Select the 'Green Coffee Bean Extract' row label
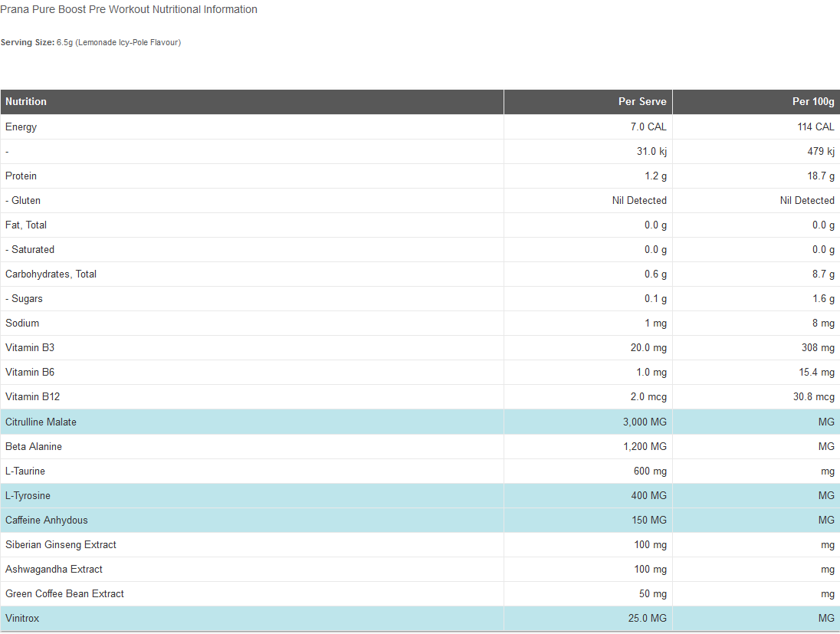This screenshot has height=634, width=840. click(x=65, y=594)
